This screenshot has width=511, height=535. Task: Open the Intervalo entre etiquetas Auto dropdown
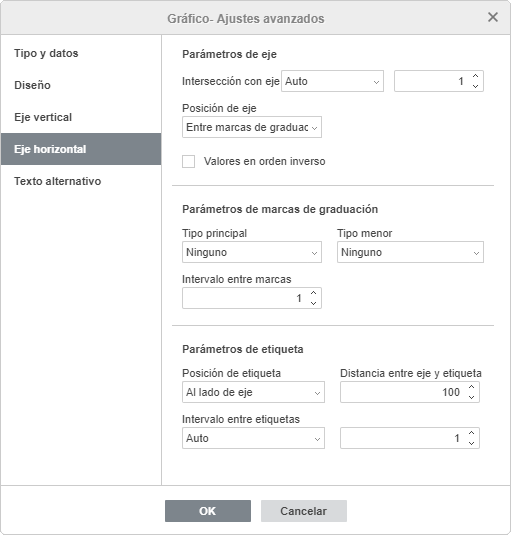tap(253, 438)
